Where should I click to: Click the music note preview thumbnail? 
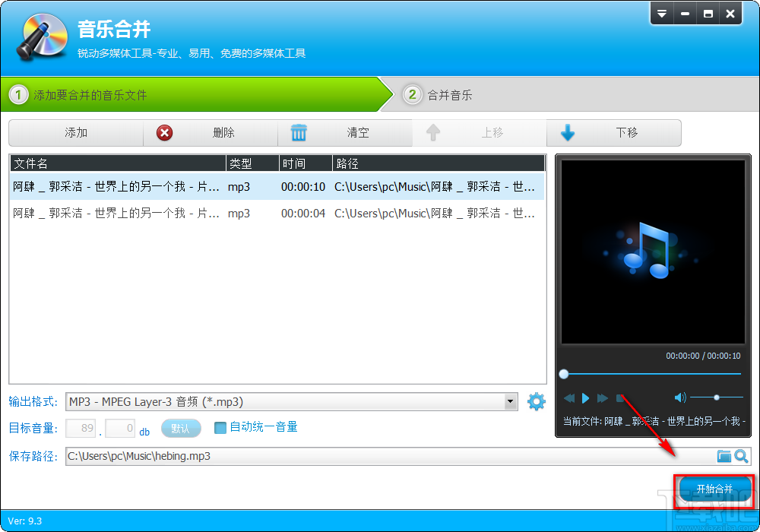pos(653,252)
